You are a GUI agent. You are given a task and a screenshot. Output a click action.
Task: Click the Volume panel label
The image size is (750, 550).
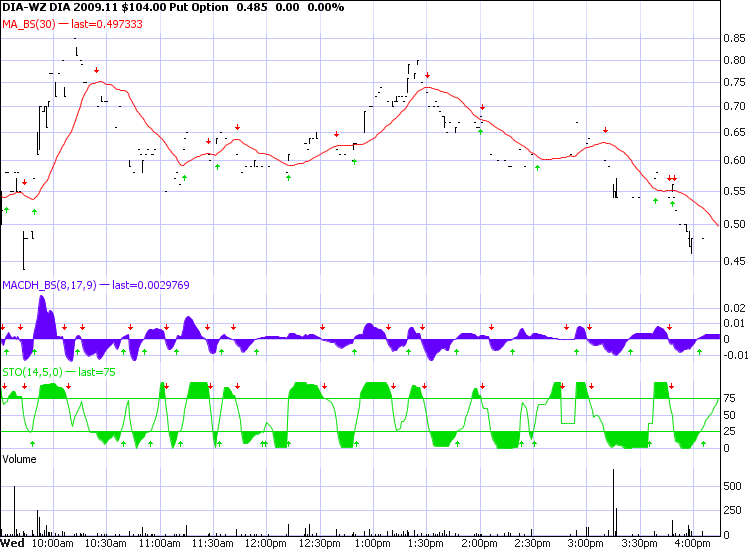[x=20, y=458]
